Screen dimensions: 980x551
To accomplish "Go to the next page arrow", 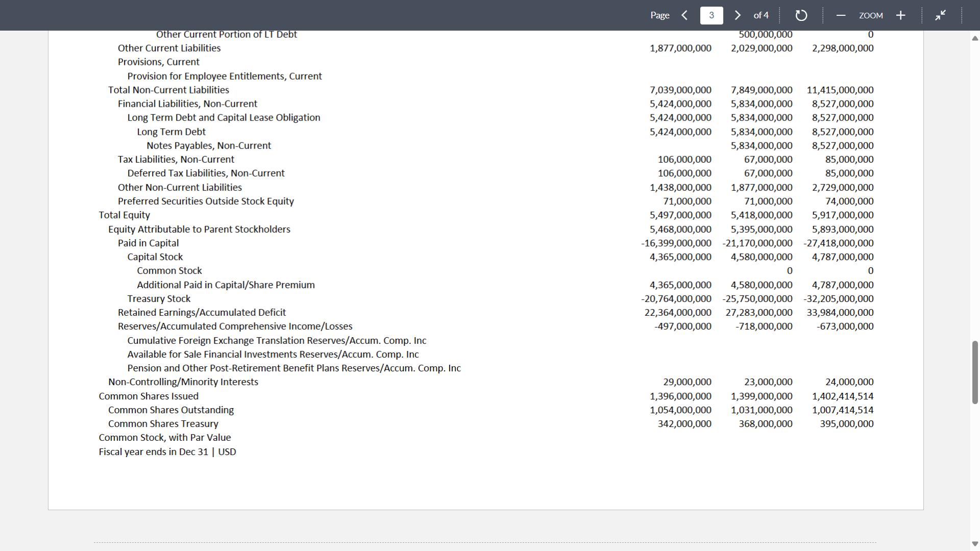I will pyautogui.click(x=738, y=15).
